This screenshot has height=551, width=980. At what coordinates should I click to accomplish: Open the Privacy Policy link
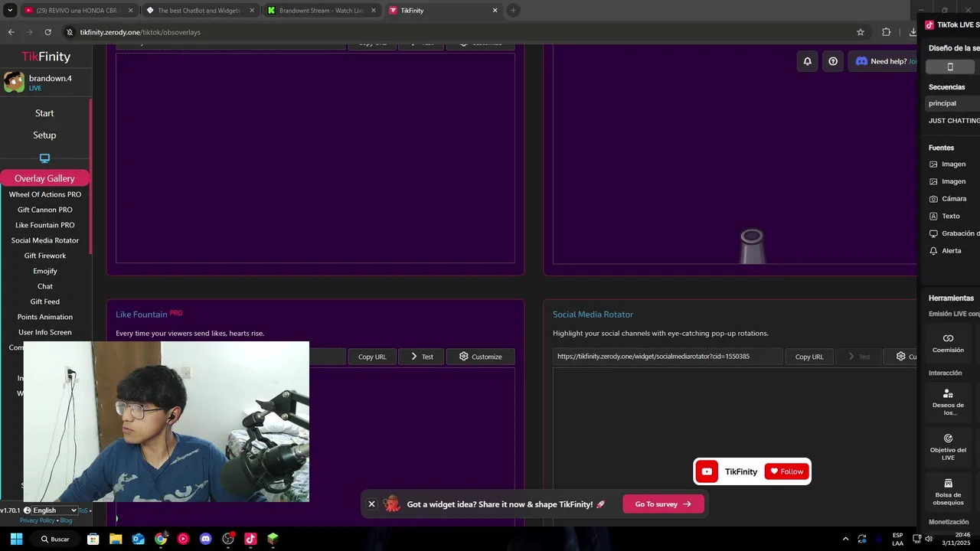38,520
